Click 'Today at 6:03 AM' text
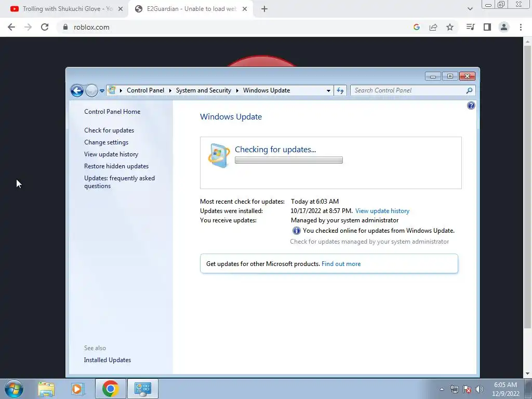The height and width of the screenshot is (399, 532). (x=314, y=202)
